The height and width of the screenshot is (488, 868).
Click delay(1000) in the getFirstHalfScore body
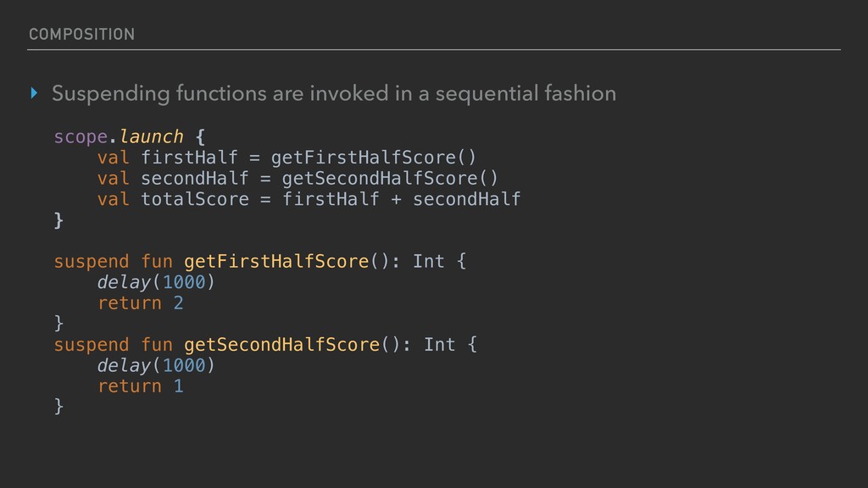point(156,281)
